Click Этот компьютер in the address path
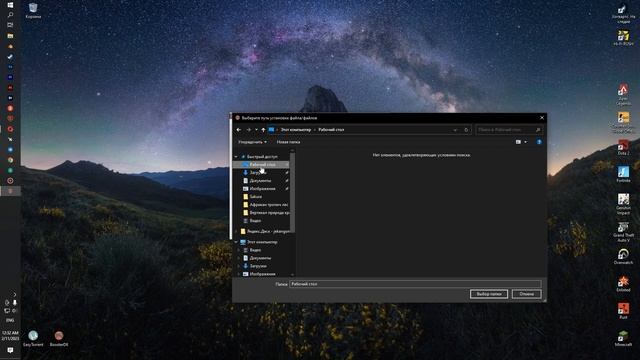 (296, 130)
